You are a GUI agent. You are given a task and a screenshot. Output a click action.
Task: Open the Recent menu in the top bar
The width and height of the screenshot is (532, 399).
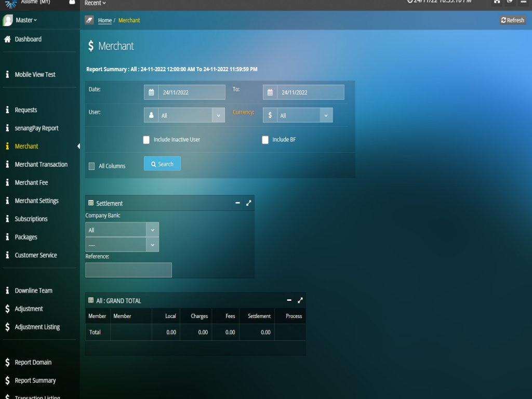(95, 3)
